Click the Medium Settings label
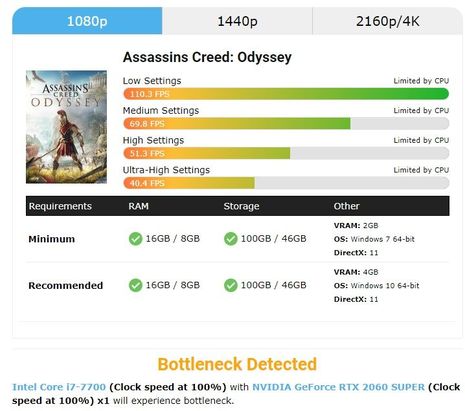This screenshot has height=411, width=465. [x=161, y=110]
